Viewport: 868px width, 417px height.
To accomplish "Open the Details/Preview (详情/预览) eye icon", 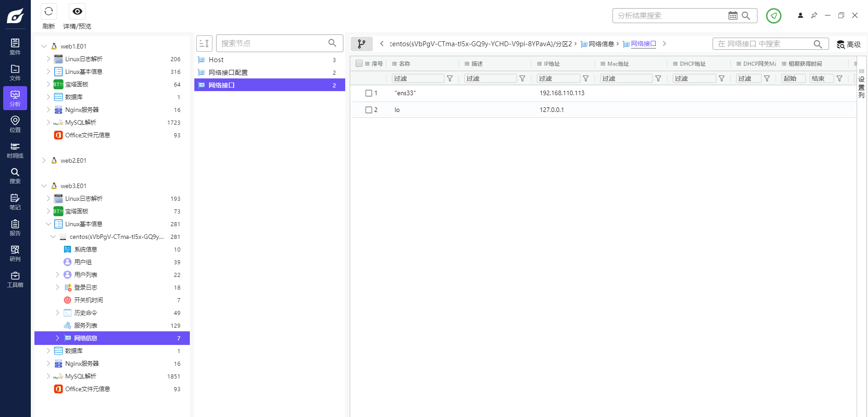I will (77, 12).
